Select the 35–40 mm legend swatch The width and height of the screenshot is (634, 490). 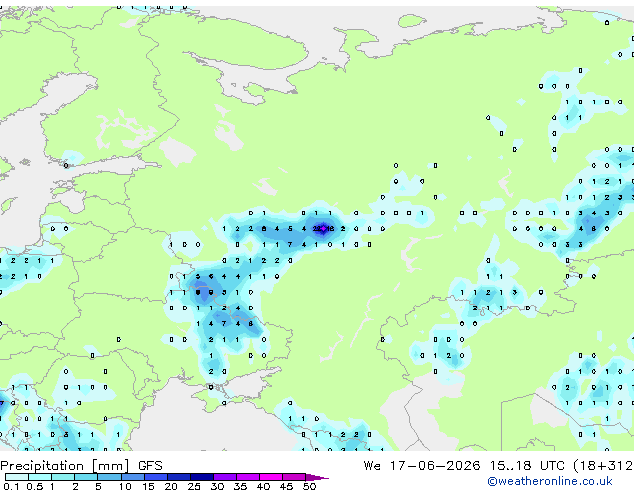coord(247,477)
